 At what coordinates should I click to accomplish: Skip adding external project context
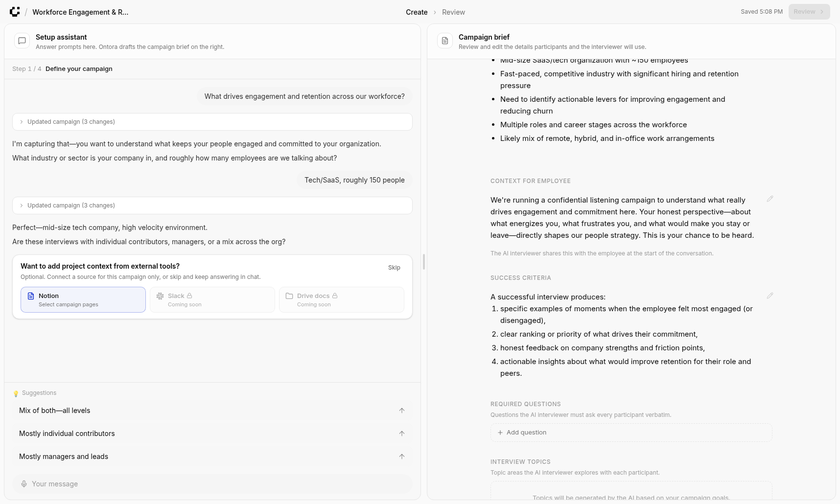click(394, 268)
